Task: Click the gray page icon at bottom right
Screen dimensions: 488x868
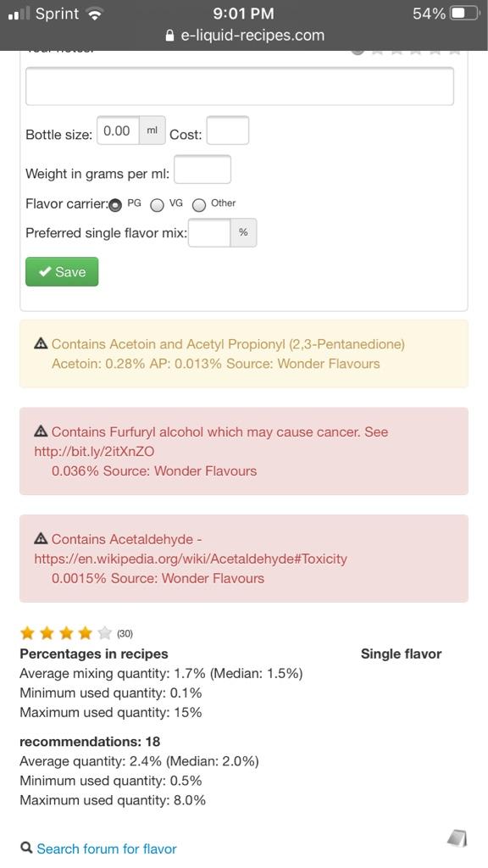Action: (457, 838)
